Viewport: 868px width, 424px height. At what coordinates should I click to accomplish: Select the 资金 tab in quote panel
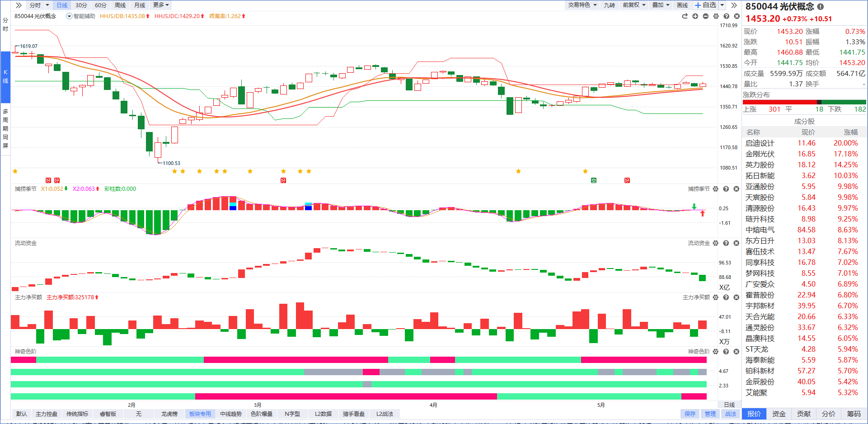pyautogui.click(x=779, y=414)
